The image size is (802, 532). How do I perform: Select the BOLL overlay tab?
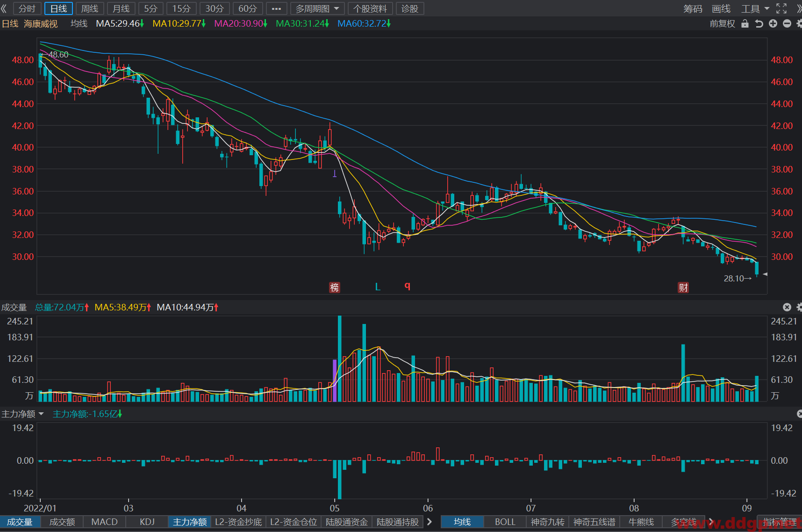pyautogui.click(x=505, y=522)
